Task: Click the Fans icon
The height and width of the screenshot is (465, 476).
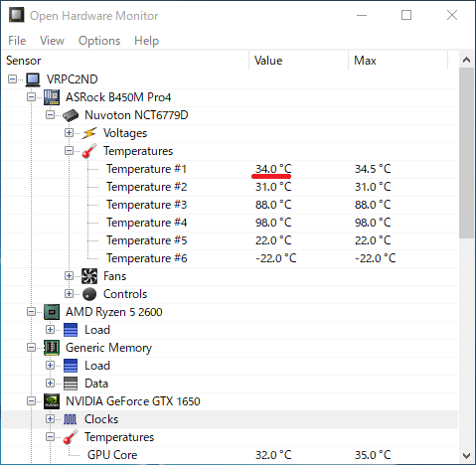Action: point(89,276)
